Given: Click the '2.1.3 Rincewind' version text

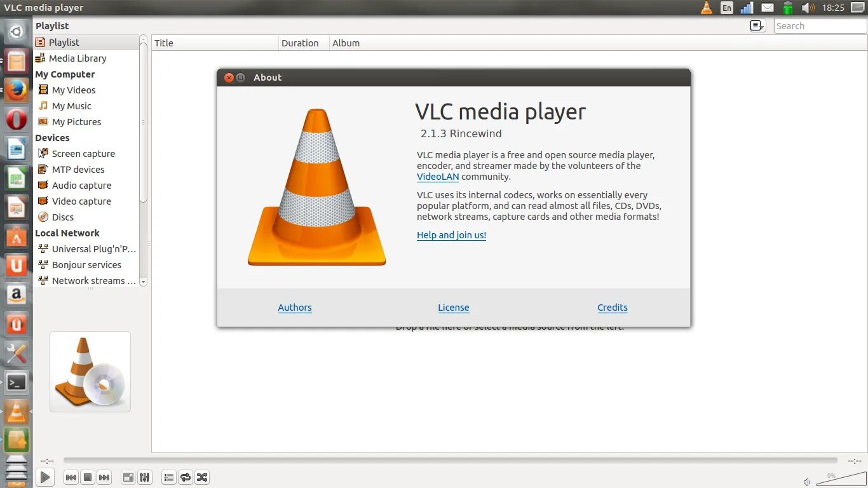Looking at the screenshot, I should tap(461, 133).
